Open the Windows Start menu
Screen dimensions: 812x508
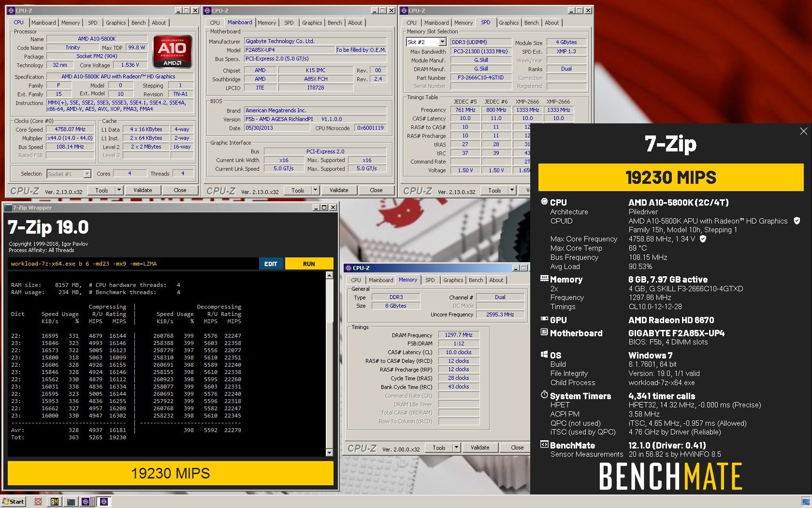click(14, 501)
